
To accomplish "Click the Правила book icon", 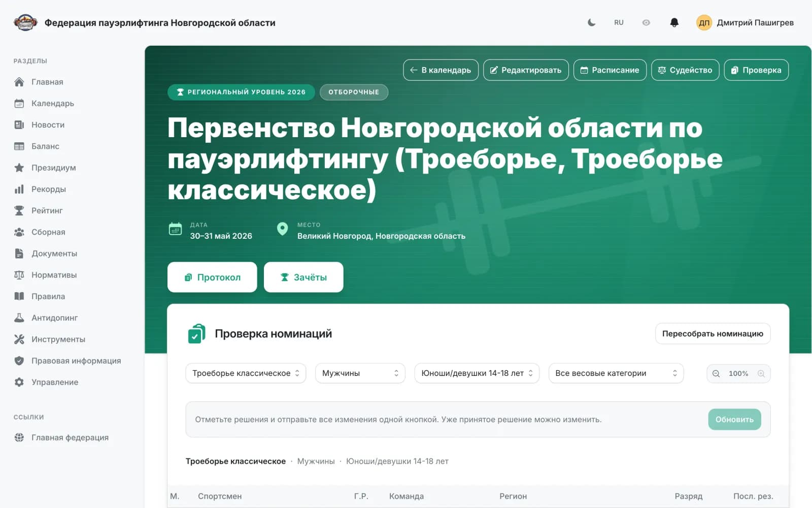I will click(19, 296).
